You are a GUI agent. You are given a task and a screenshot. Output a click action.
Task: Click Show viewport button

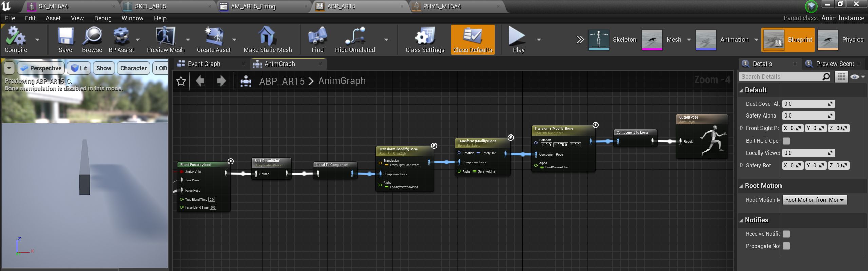tap(103, 68)
